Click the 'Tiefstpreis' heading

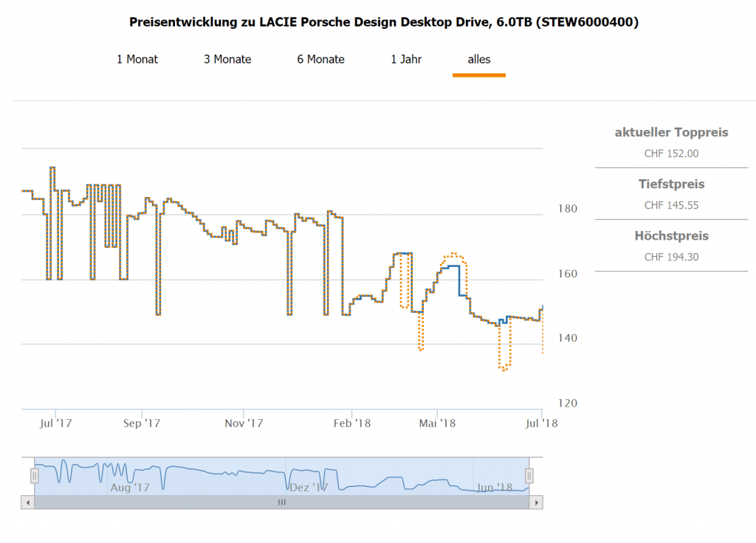coord(671,184)
